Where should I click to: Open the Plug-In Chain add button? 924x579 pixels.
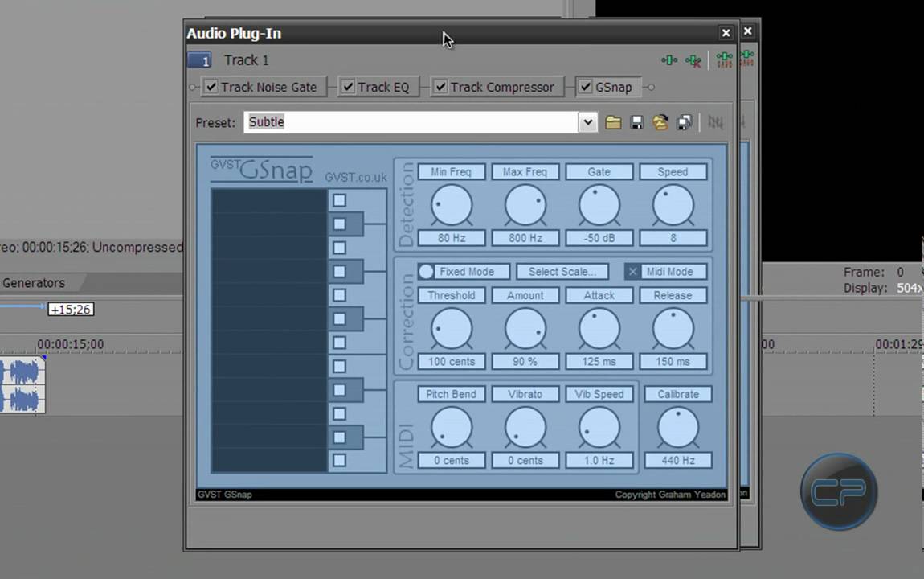tap(668, 60)
